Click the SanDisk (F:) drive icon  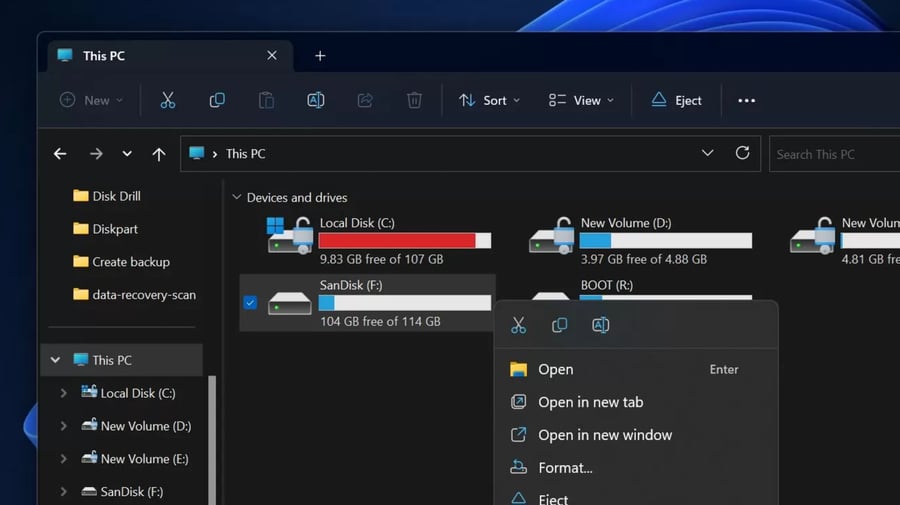(x=290, y=303)
